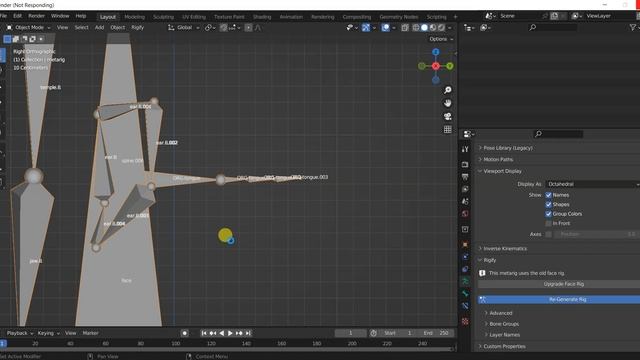Click the blue Z axis on navigation gizmo
Viewport: 640px width, 360px height.
[x=436, y=52]
